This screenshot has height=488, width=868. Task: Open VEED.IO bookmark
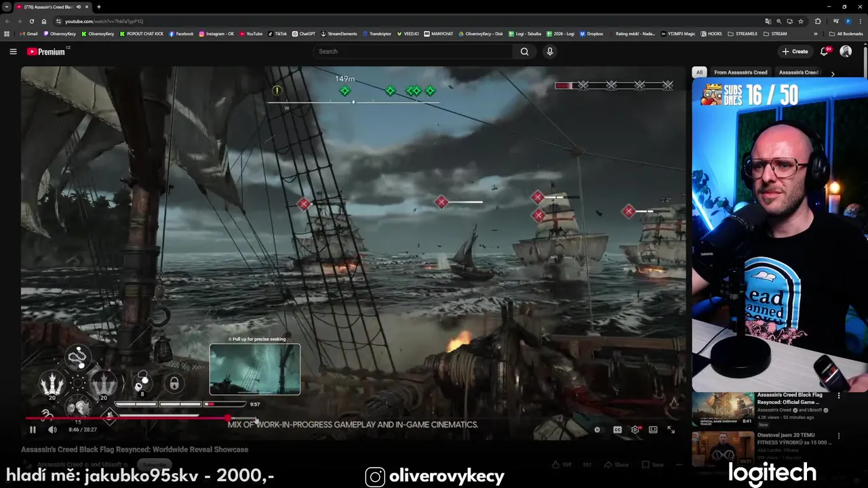coord(408,33)
